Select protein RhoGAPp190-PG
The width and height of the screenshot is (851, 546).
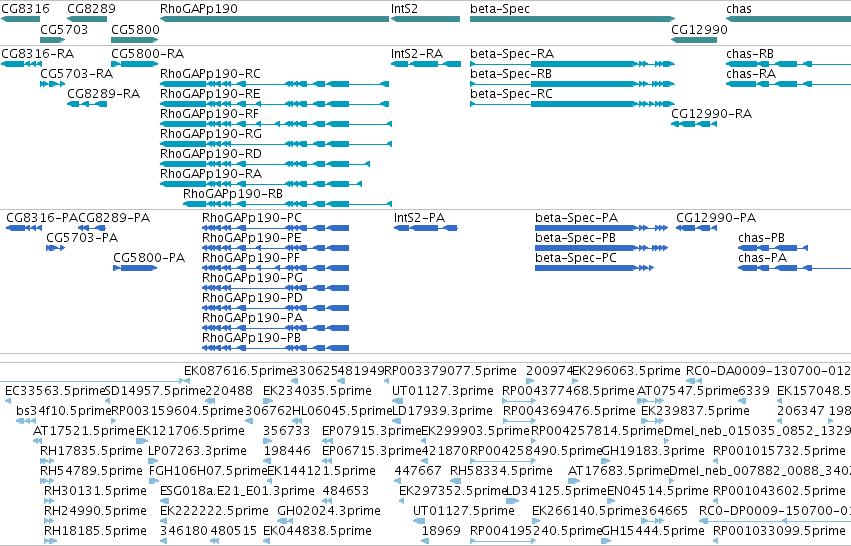click(275, 288)
